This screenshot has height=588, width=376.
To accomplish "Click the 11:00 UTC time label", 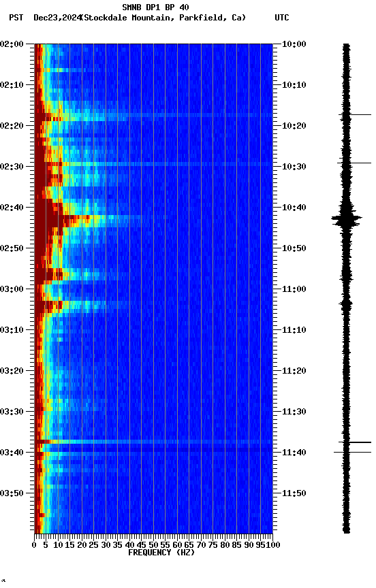I will (294, 289).
